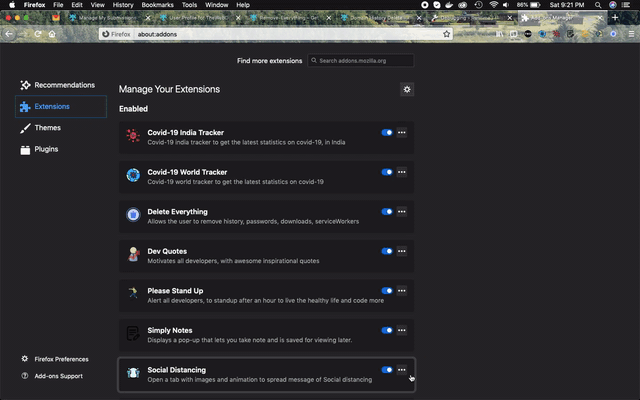Image resolution: width=640 pixels, height=400 pixels.
Task: Open the Apple menu
Action: pyautogui.click(x=12, y=5)
